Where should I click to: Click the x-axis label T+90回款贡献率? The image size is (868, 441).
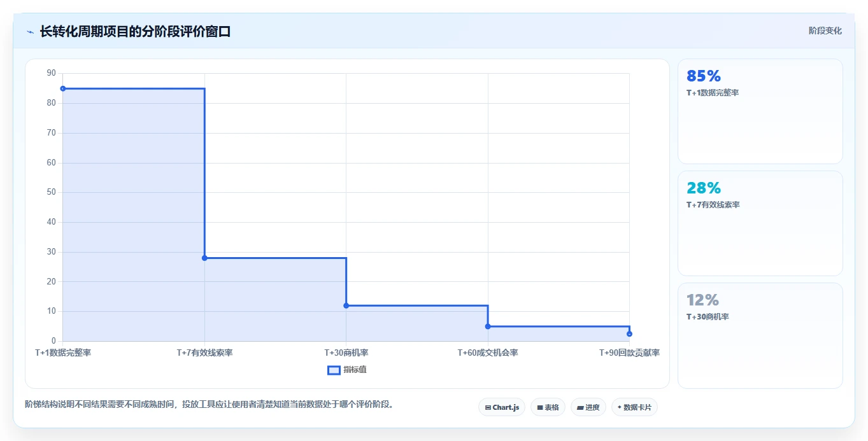(x=629, y=353)
